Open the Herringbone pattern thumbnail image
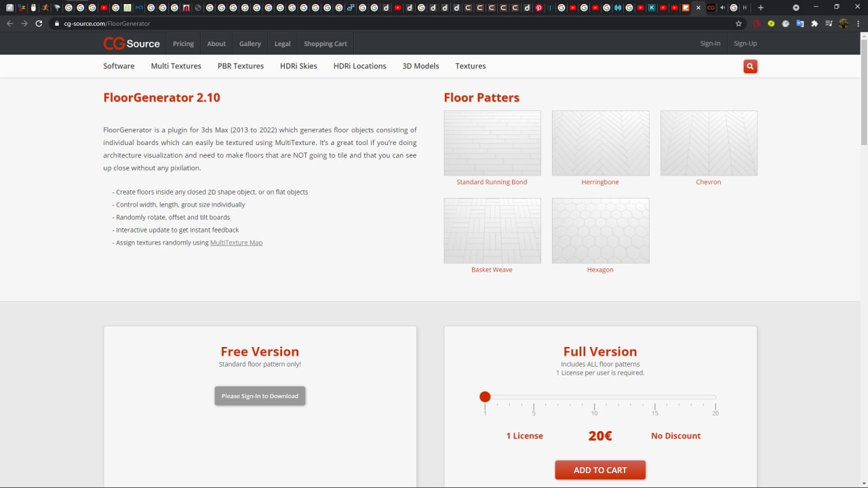868x488 pixels. pyautogui.click(x=601, y=143)
